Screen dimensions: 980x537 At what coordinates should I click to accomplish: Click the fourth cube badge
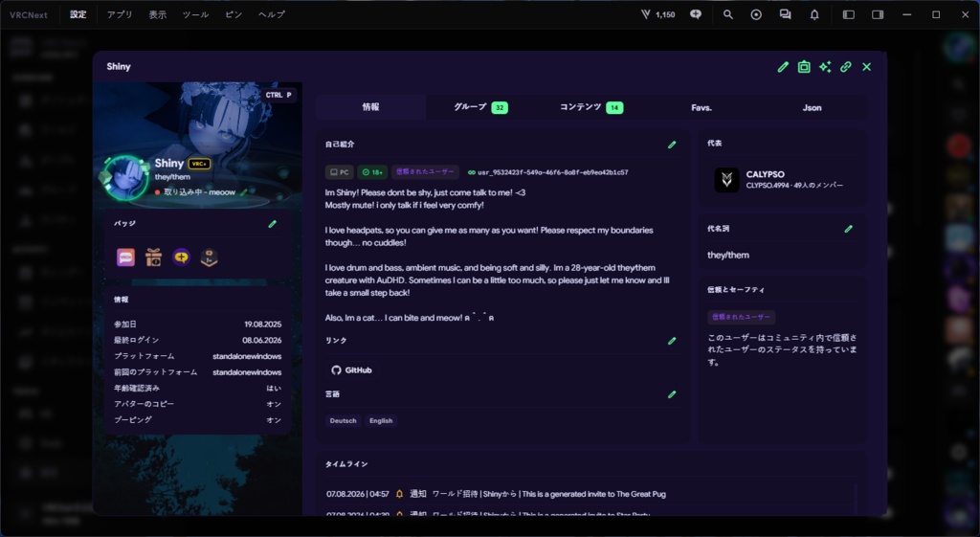(x=210, y=257)
